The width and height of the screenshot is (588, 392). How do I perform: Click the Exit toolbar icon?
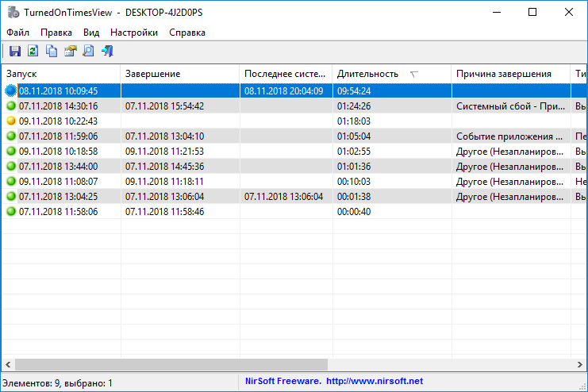[x=107, y=51]
